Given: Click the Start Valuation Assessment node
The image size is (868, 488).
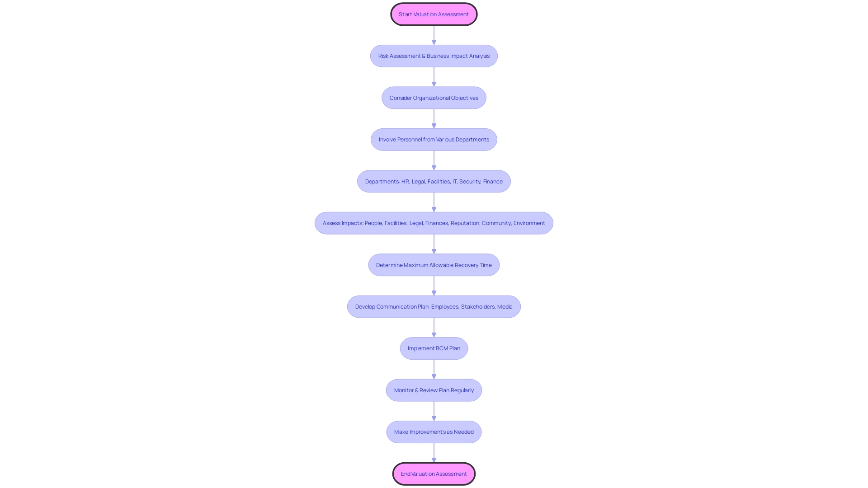Looking at the screenshot, I should click(434, 14).
